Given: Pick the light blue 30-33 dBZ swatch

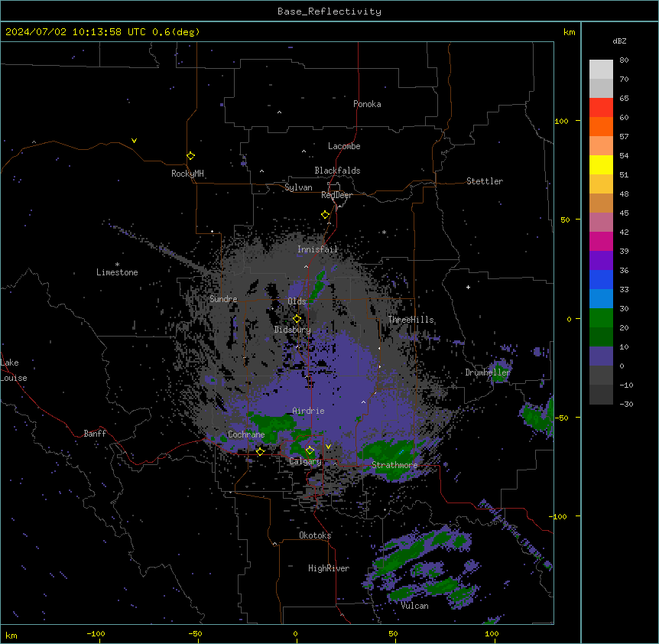Looking at the screenshot, I should point(601,299).
